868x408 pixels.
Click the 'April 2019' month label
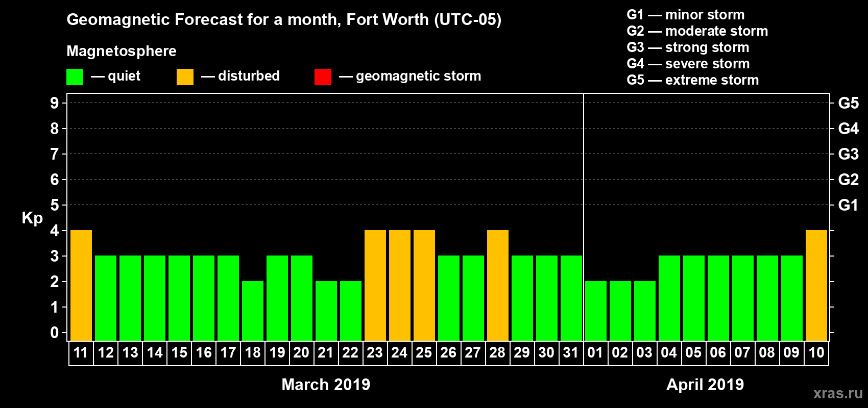click(705, 385)
